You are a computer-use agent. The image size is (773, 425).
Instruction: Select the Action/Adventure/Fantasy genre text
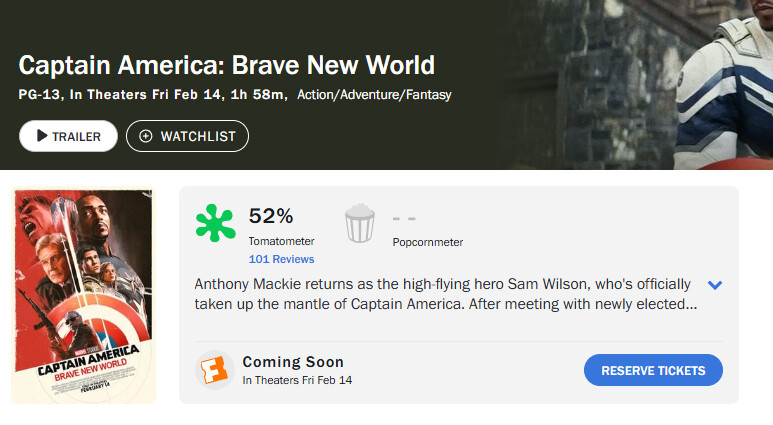click(x=375, y=95)
